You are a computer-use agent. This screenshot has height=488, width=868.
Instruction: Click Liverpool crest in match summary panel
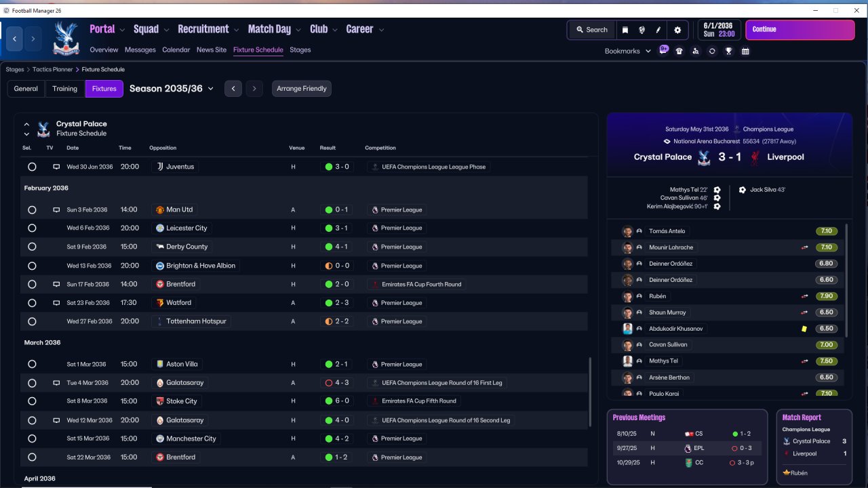pyautogui.click(x=755, y=157)
